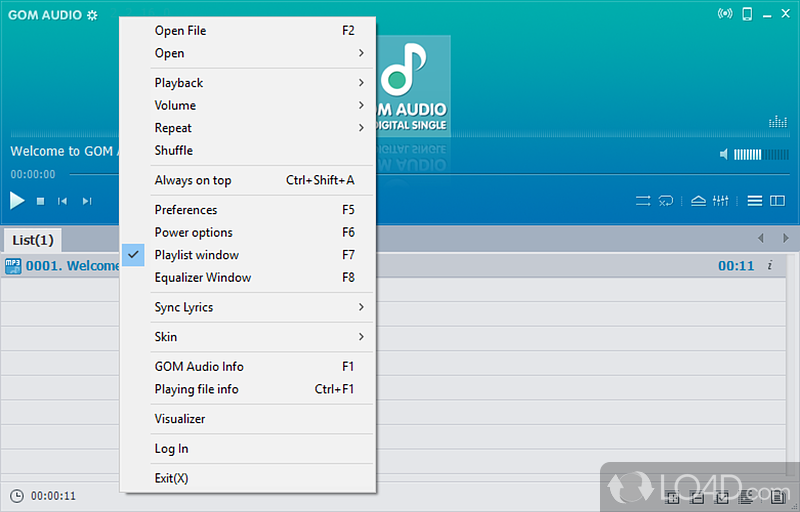The image size is (800, 512).
Task: Click the sort list icon at the bottom
Action: click(x=747, y=496)
